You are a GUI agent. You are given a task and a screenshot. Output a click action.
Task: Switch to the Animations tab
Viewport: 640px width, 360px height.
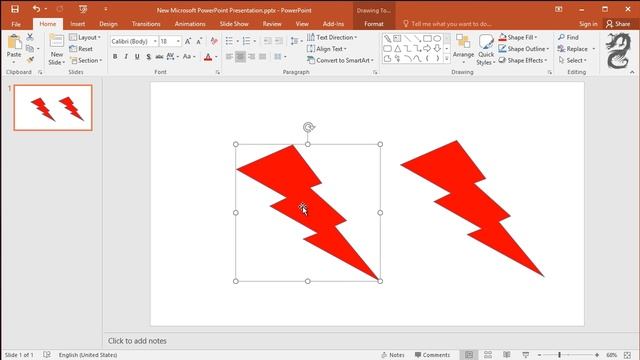tap(190, 24)
